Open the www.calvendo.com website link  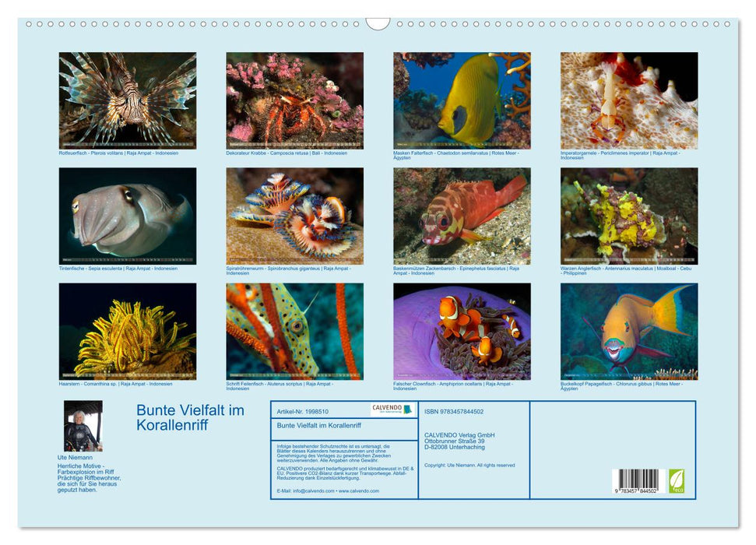pos(359,491)
